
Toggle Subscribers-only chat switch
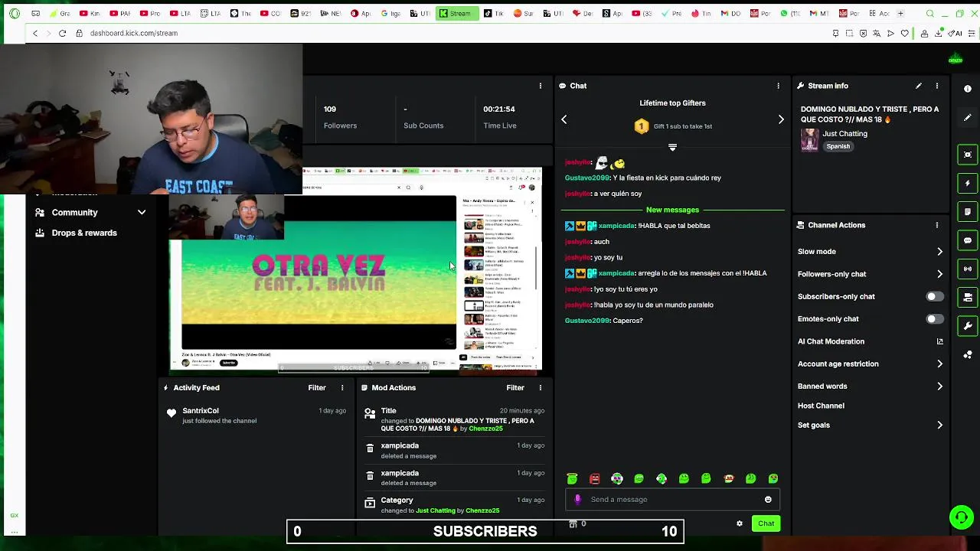click(933, 297)
